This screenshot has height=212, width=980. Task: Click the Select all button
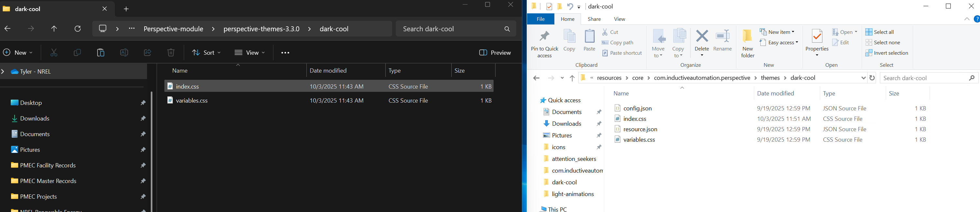(880, 32)
